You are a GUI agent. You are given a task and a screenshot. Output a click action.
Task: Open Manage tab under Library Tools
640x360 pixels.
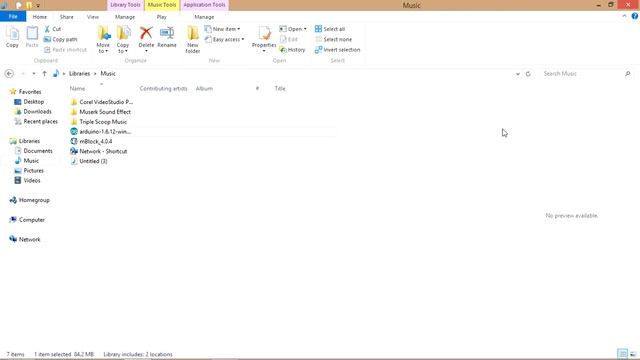point(125,17)
